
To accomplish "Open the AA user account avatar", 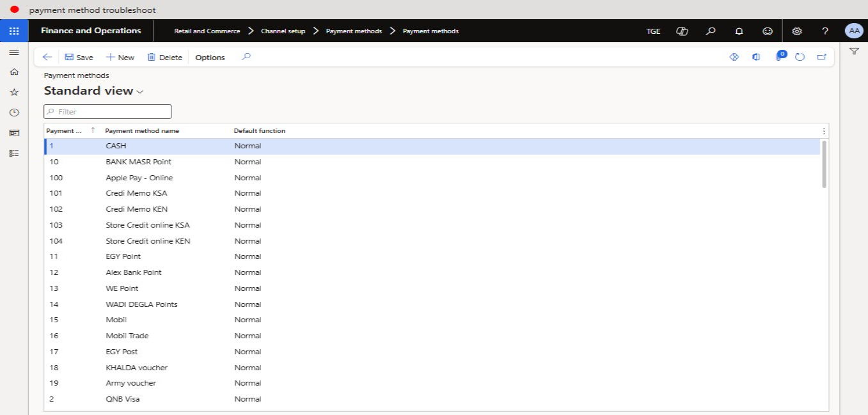I will point(854,31).
